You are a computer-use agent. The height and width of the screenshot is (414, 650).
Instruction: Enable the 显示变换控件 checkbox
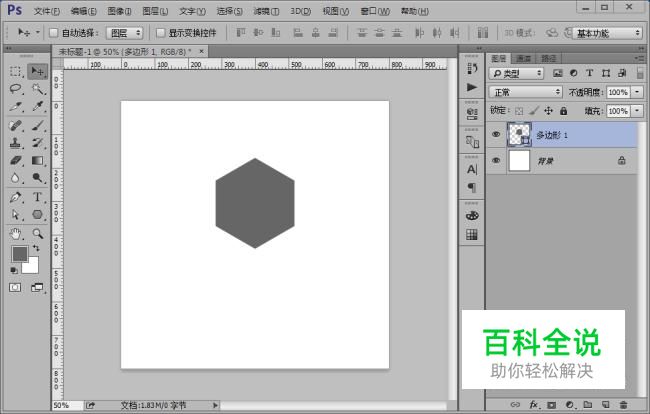tap(160, 32)
